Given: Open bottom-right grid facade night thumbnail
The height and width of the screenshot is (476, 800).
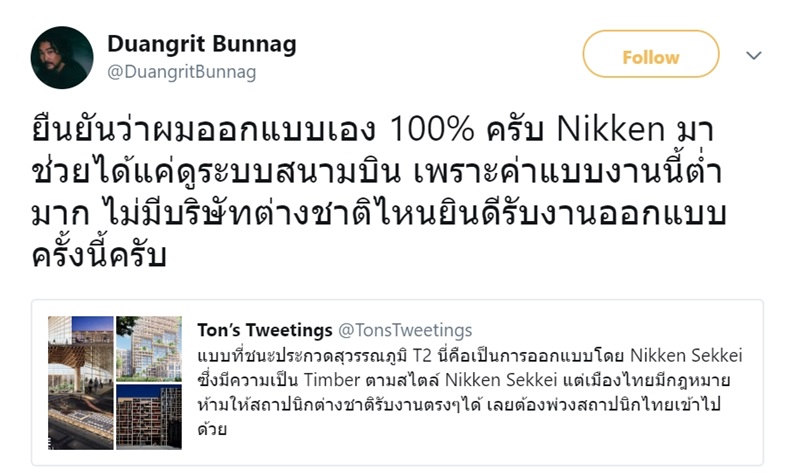Looking at the screenshot, I should (148, 416).
